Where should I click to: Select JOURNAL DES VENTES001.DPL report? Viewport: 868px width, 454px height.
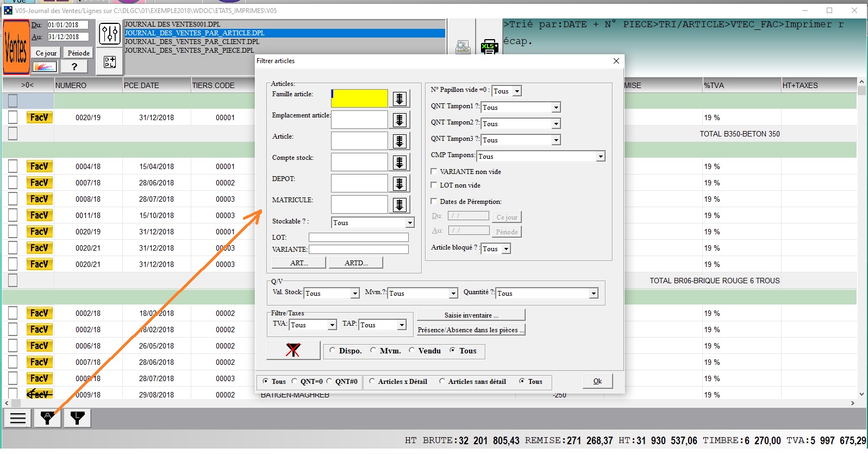[285, 24]
